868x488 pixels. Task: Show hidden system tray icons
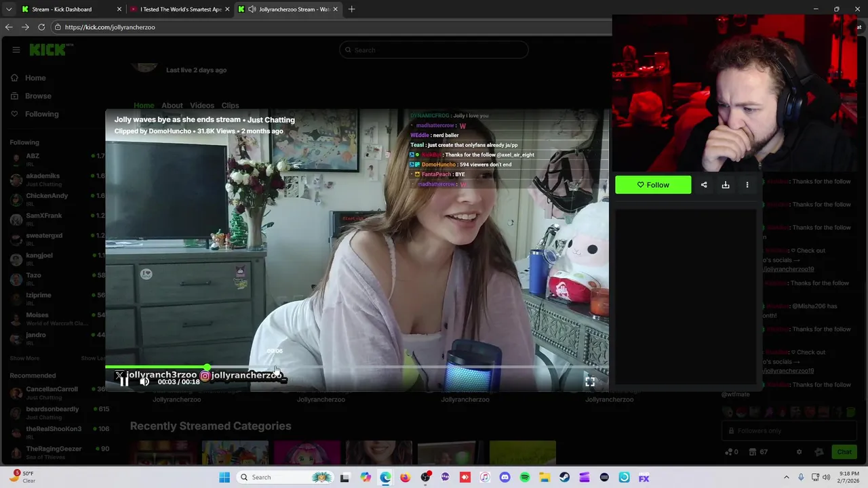pyautogui.click(x=787, y=477)
